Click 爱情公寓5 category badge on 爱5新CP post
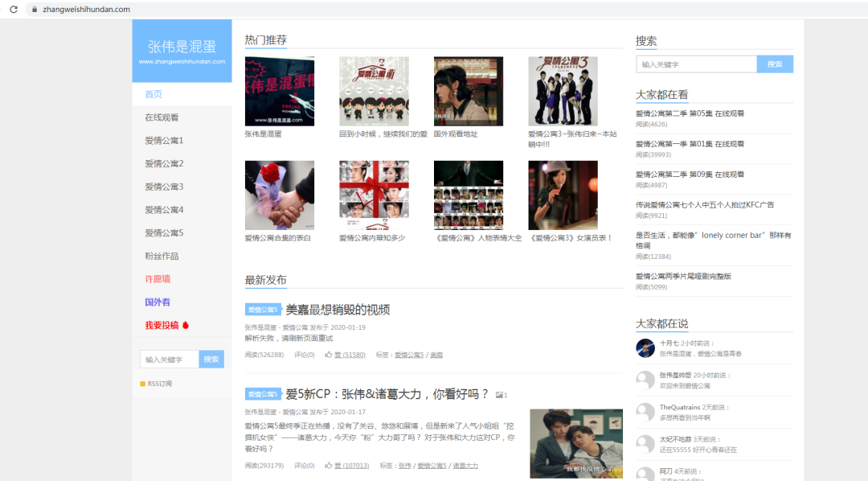 tap(262, 394)
